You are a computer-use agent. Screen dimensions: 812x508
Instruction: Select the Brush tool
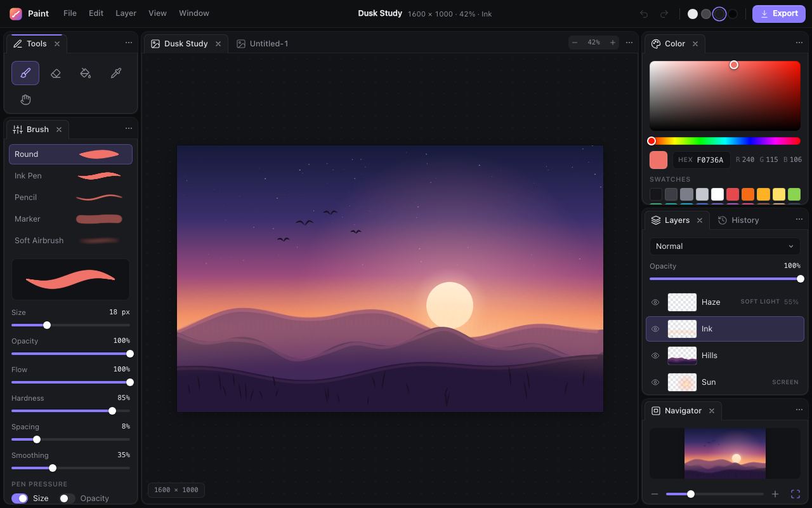tap(25, 73)
